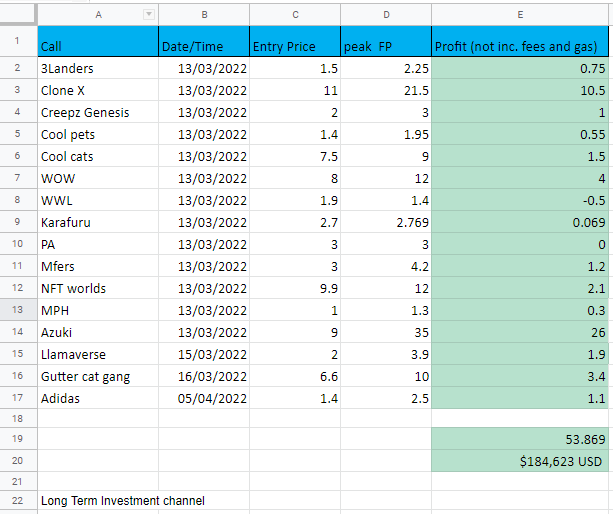Select the 'Gutter cat gang' cell
613x514 pixels.
click(x=98, y=376)
